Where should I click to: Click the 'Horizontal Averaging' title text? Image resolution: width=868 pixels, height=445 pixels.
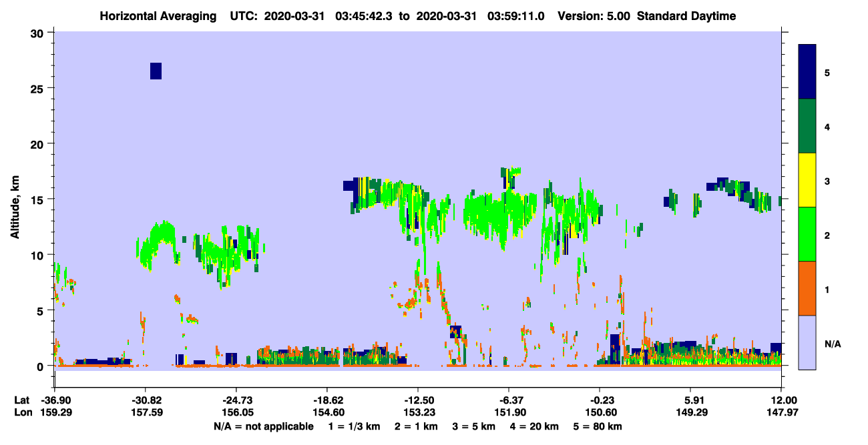[157, 16]
